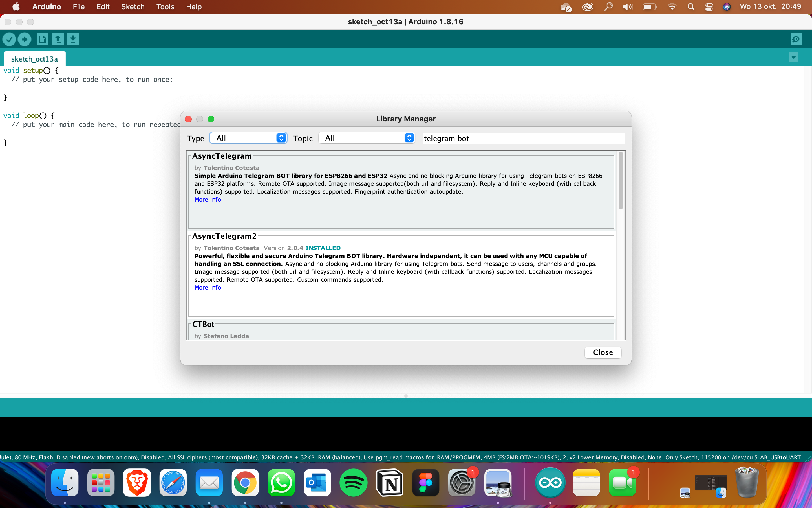This screenshot has height=508, width=812.
Task: Open the File menu
Action: click(78, 7)
